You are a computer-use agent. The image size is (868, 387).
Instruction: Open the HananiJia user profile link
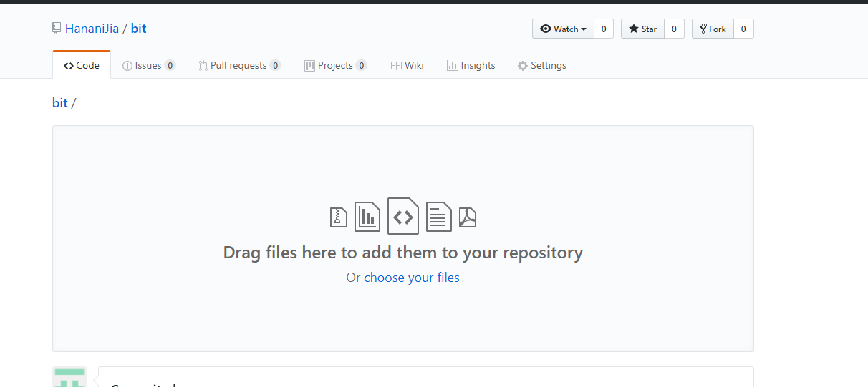(92, 29)
